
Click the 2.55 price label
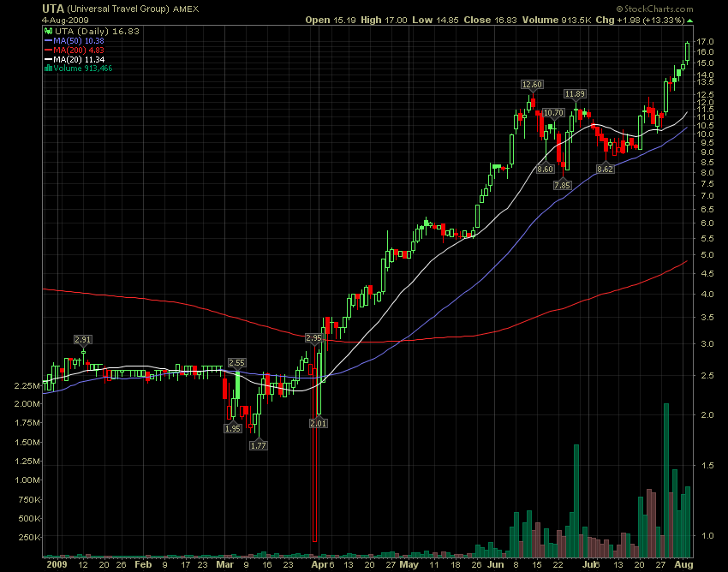[236, 362]
